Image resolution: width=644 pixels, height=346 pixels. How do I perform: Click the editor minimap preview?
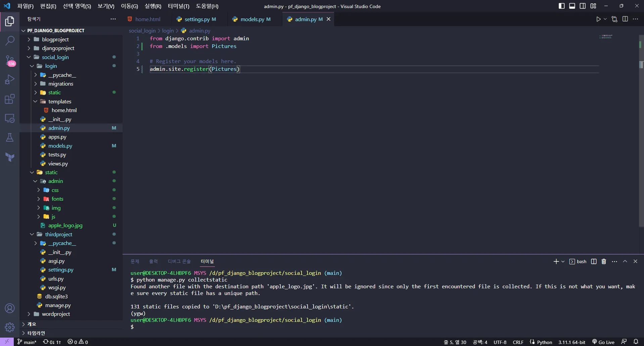(x=606, y=36)
